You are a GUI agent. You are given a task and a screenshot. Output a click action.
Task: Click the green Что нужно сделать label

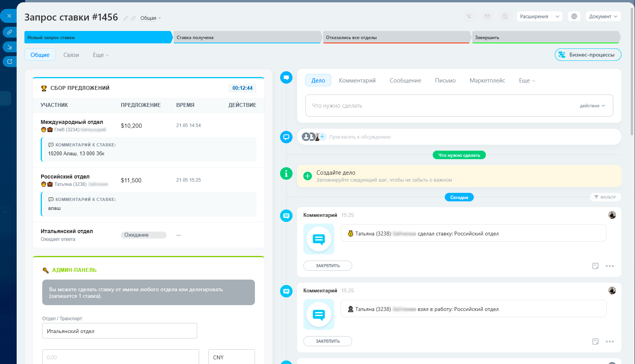pos(459,155)
